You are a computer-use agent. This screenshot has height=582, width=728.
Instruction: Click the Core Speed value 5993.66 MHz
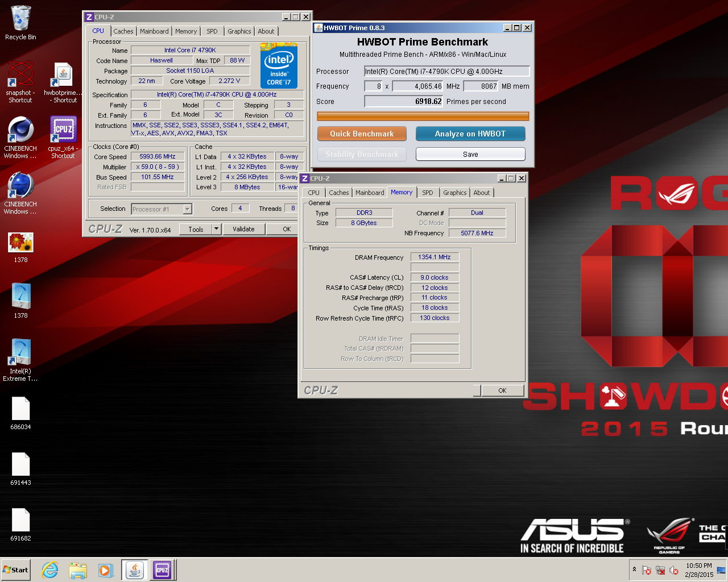tap(158, 156)
